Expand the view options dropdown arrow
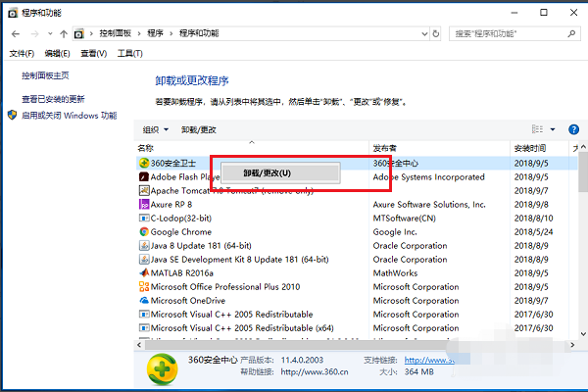Viewport: 588px width, 392px height. [x=553, y=129]
